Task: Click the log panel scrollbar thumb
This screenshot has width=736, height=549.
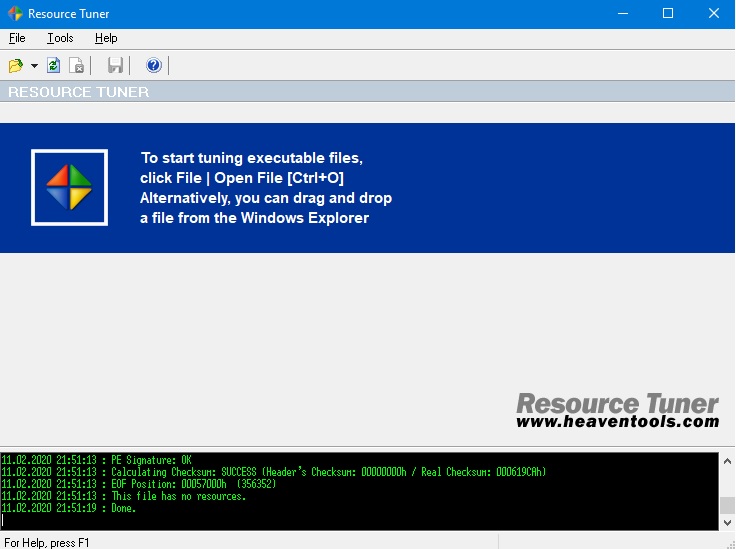Action: pyautogui.click(x=727, y=505)
